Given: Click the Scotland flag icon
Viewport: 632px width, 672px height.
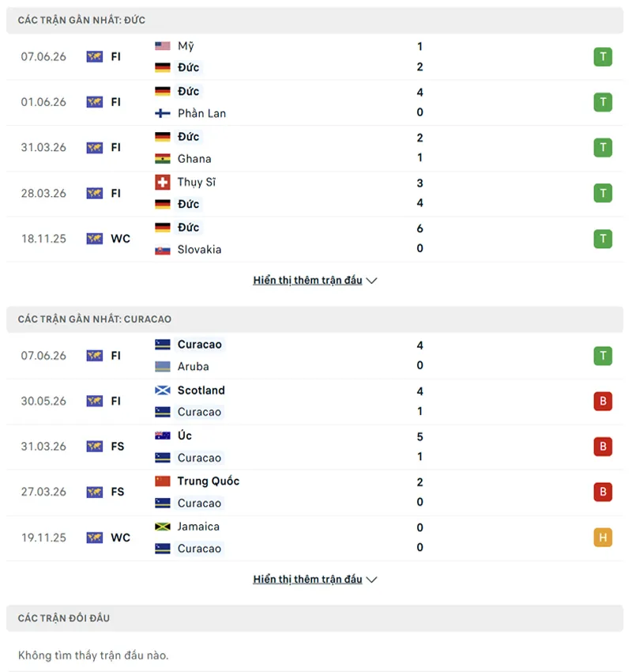Looking at the screenshot, I should (162, 390).
